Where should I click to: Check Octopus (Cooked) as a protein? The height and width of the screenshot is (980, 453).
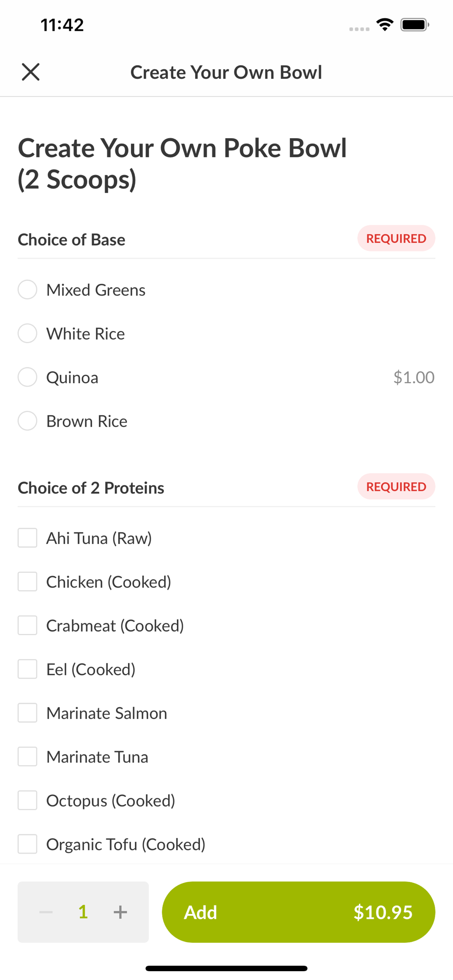coord(27,801)
